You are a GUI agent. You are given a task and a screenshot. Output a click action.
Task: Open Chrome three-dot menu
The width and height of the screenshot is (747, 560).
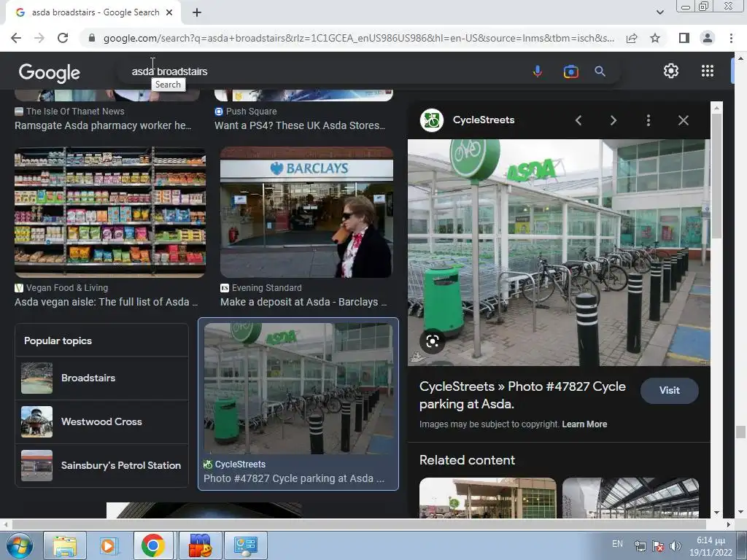pyautogui.click(x=731, y=38)
